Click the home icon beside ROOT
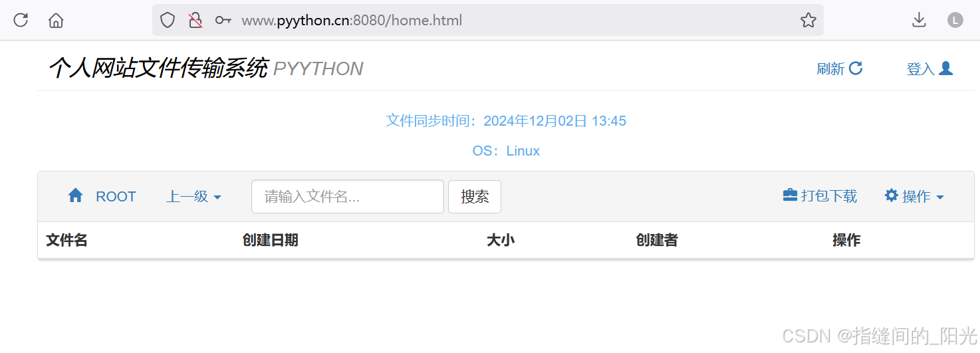Viewport: 980px width, 353px height. click(75, 195)
